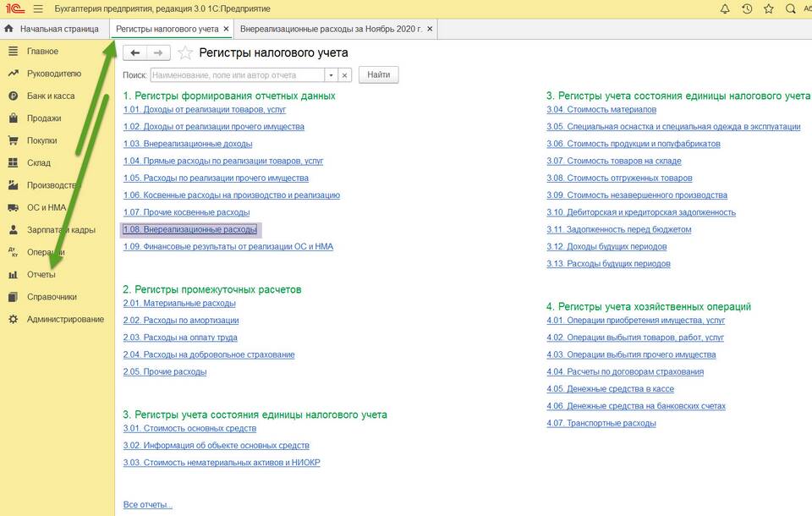The width and height of the screenshot is (812, 516).
Task: Open favorites star in title bar
Action: 769,9
